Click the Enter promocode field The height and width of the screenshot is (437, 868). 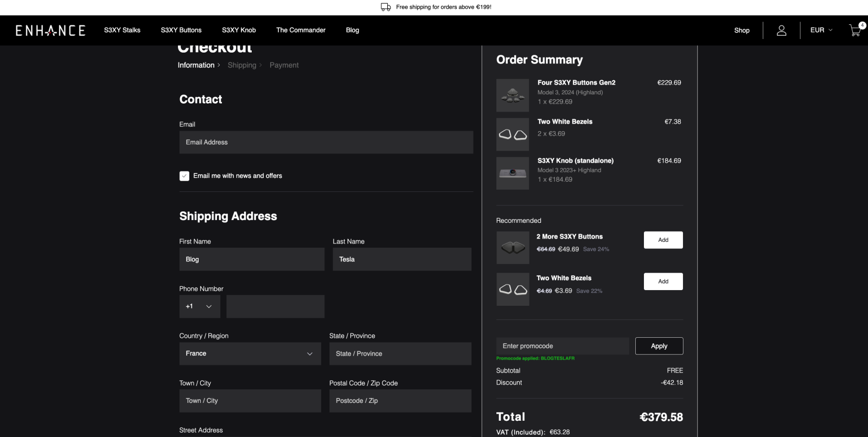(563, 346)
